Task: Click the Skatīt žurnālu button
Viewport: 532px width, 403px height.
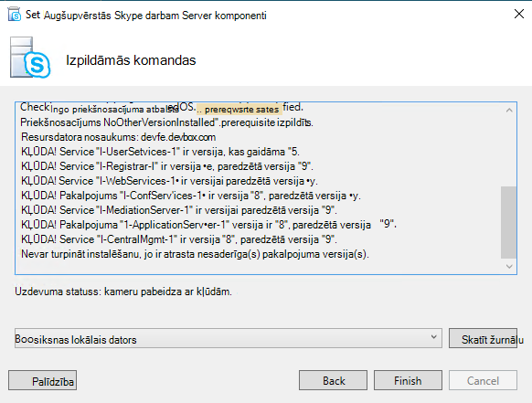Action: 483,338
